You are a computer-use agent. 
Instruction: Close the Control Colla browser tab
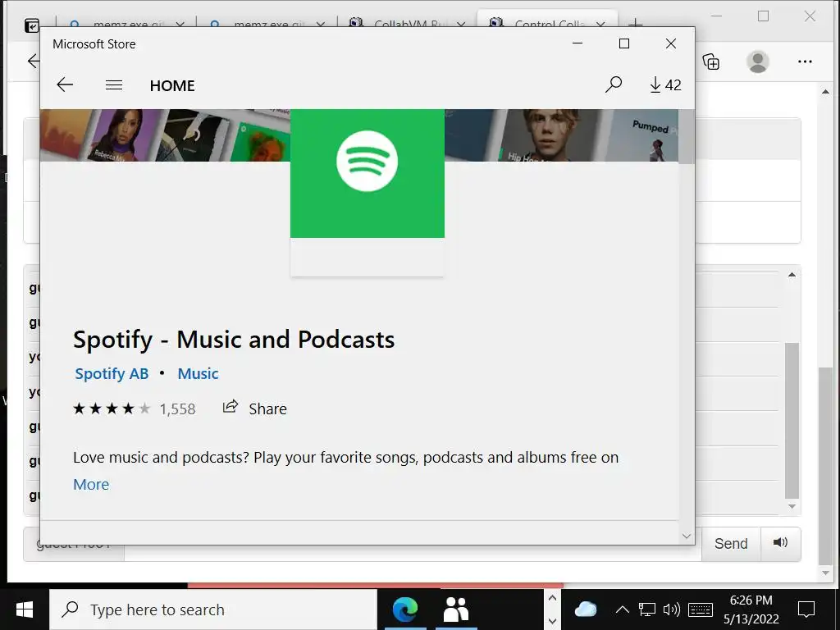click(x=600, y=24)
